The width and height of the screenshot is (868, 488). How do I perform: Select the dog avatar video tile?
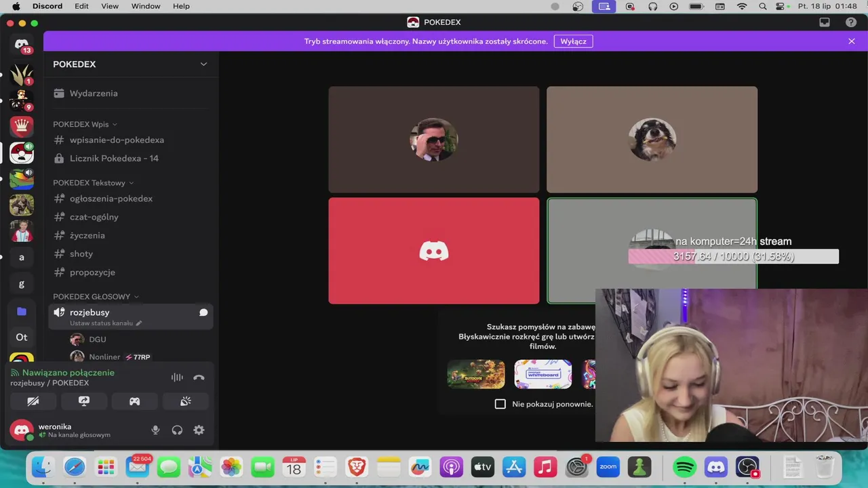click(652, 140)
